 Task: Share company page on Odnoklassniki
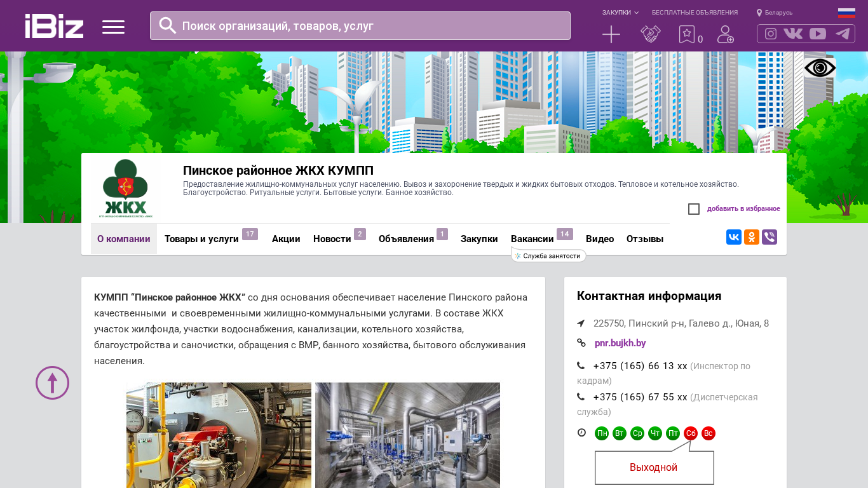(x=752, y=237)
